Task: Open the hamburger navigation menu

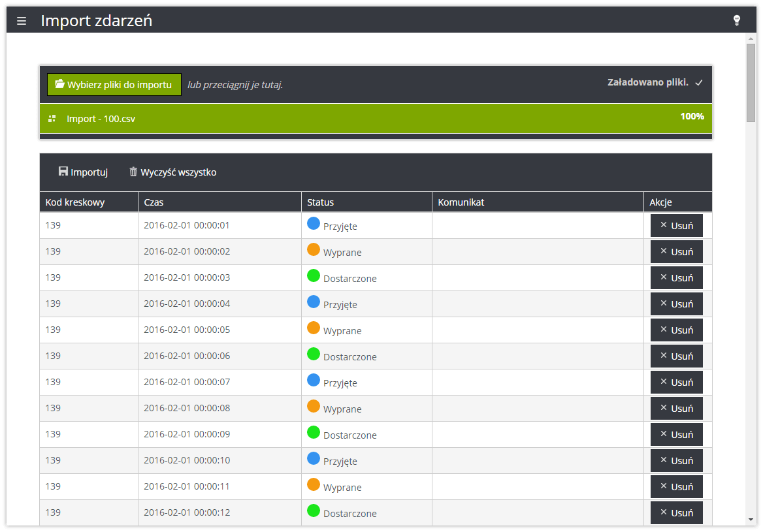Action: point(22,21)
